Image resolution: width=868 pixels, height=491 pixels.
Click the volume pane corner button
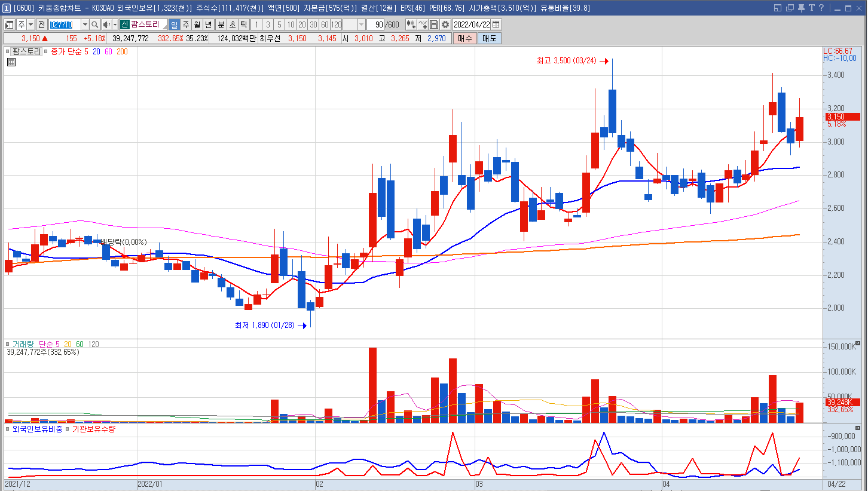858,343
